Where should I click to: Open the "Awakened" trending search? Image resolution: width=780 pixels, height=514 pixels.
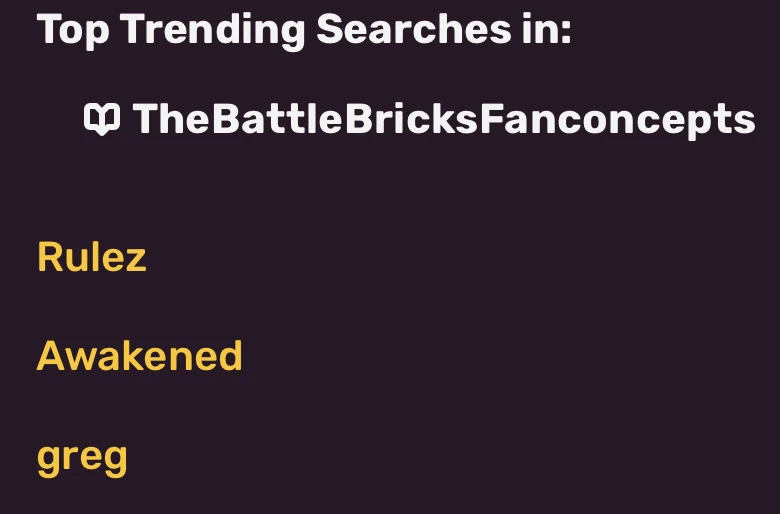pos(140,356)
